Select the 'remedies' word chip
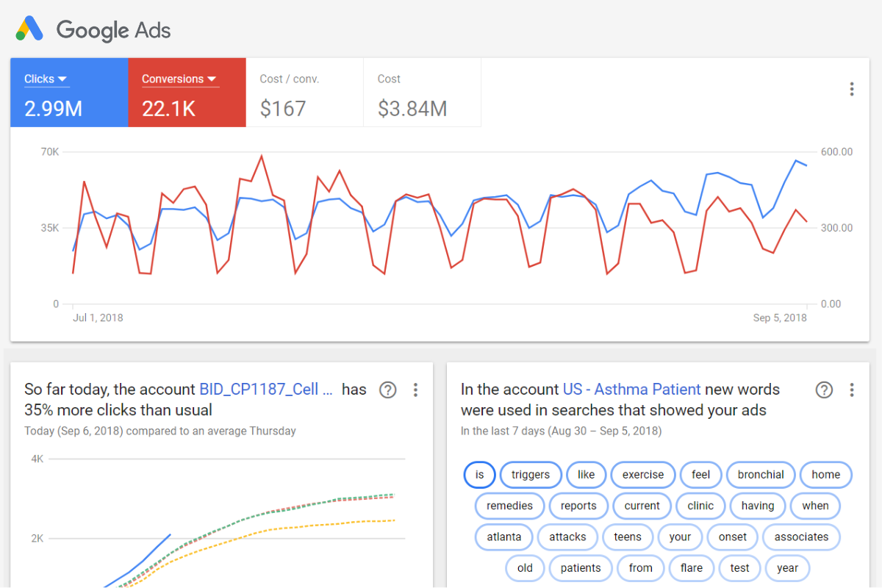This screenshot has width=882, height=588. 510,506
